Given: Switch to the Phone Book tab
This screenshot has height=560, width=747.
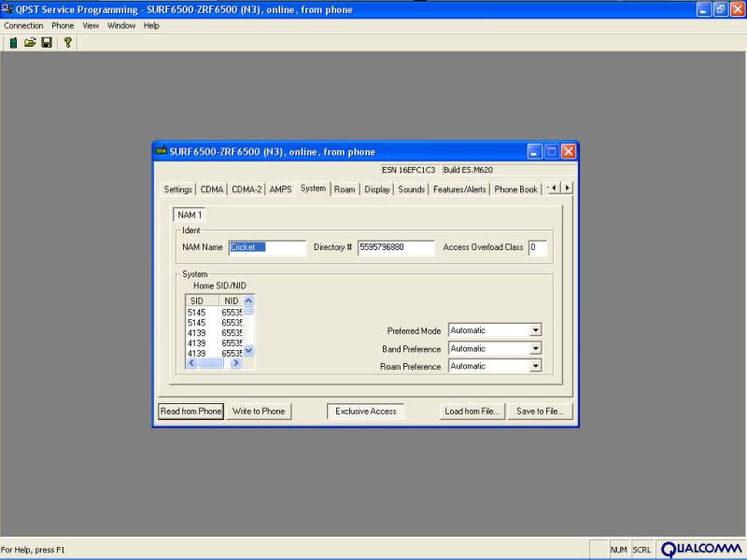Looking at the screenshot, I should pyautogui.click(x=515, y=189).
